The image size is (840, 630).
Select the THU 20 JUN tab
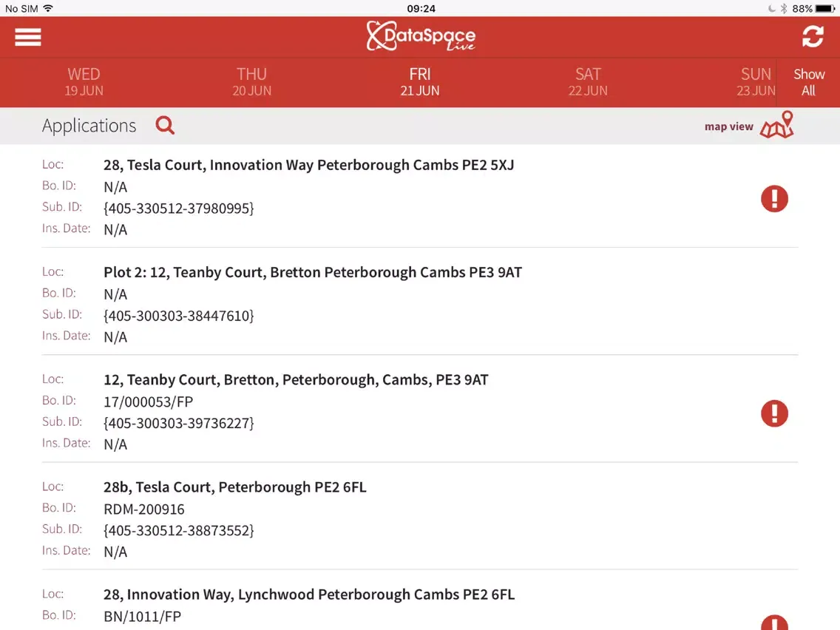click(x=252, y=82)
